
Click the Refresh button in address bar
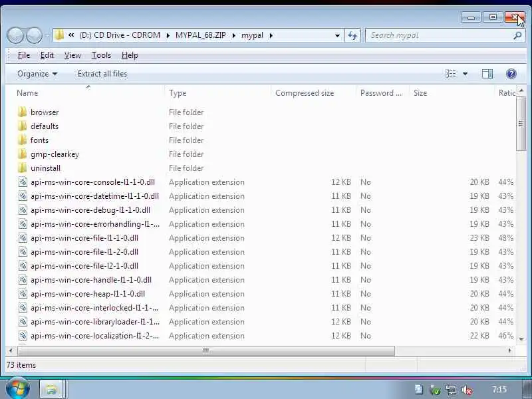(352, 35)
